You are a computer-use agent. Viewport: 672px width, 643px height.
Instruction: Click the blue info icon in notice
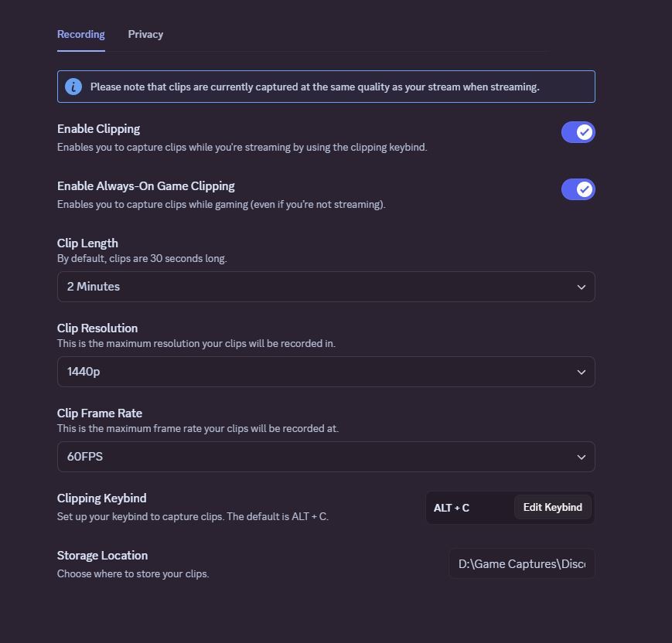tap(73, 87)
